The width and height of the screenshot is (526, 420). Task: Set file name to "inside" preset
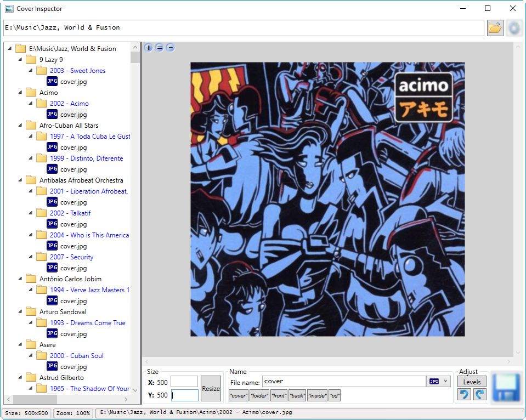pyautogui.click(x=318, y=395)
